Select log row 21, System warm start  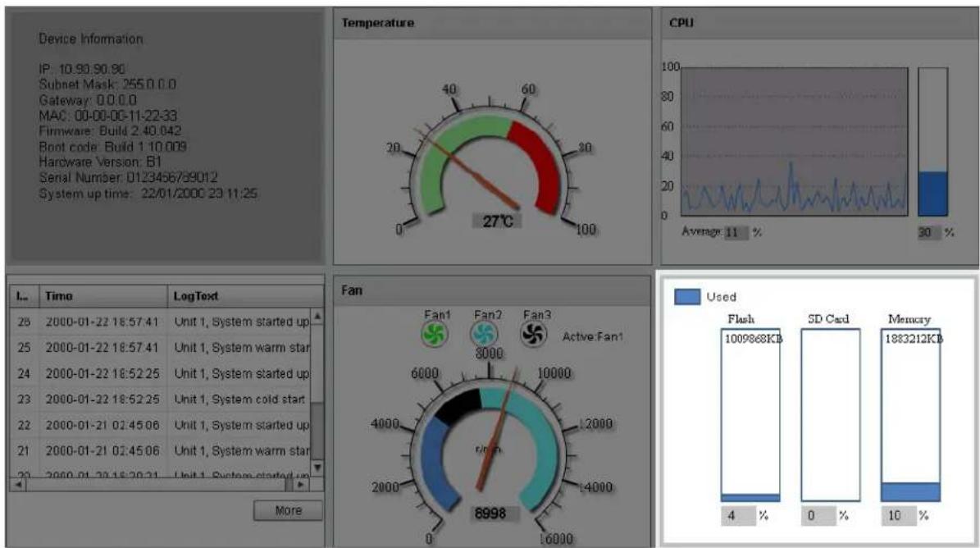(x=160, y=450)
